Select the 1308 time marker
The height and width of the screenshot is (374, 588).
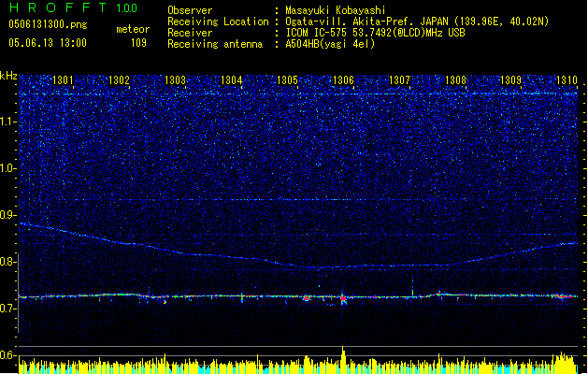[456, 81]
